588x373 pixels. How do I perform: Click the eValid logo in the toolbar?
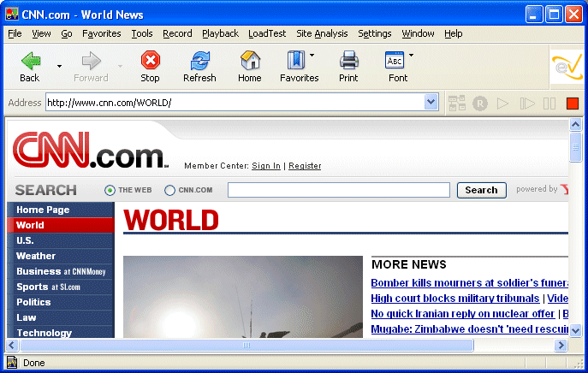[x=567, y=67]
